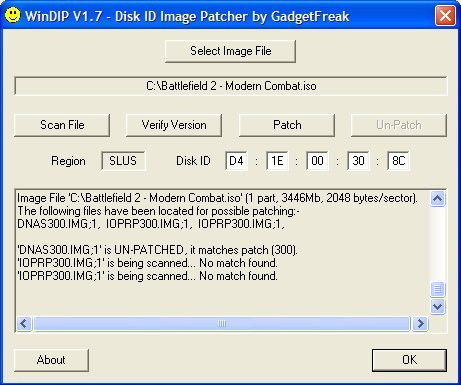The width and height of the screenshot is (461, 385).
Task: Click the Disk ID label
Action: 193,161
